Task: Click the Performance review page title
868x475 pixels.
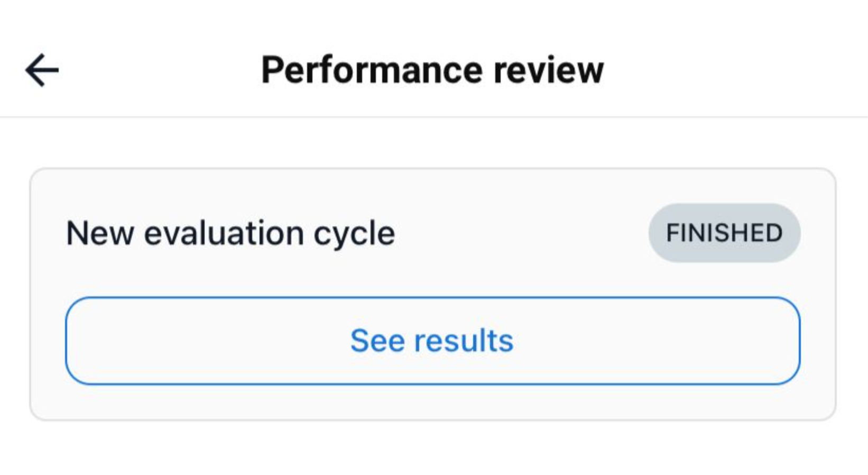Action: pyautogui.click(x=432, y=70)
